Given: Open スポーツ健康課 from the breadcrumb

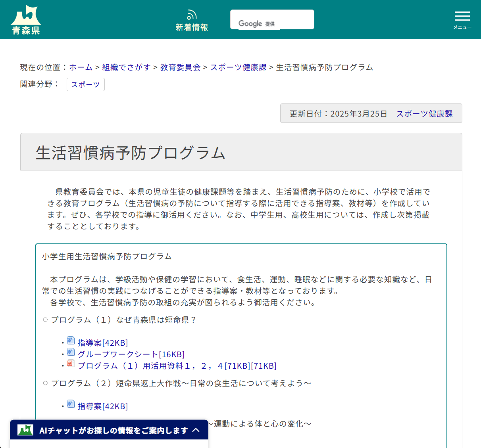Looking at the screenshot, I should pos(237,67).
